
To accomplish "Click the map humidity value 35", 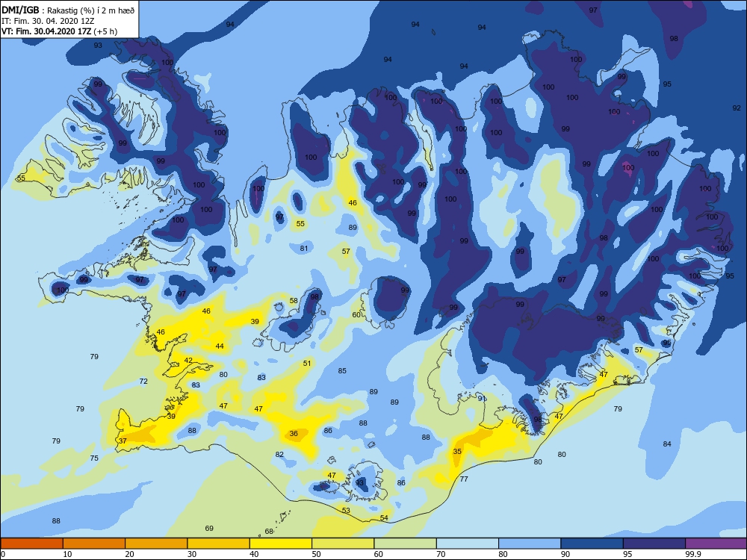I will [x=457, y=452].
